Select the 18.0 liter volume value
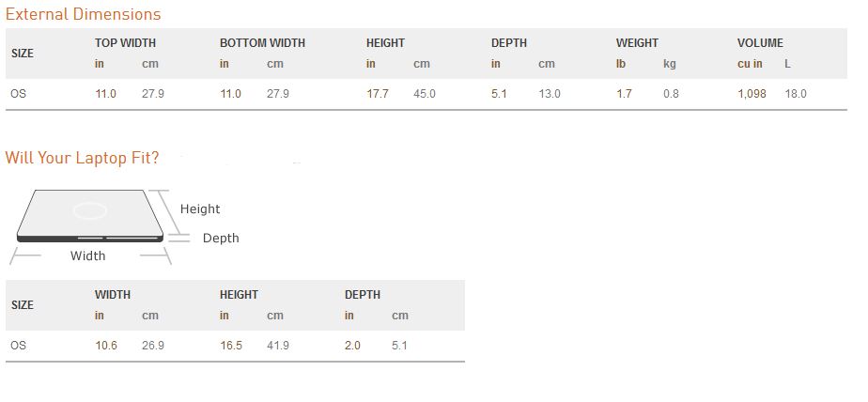Screen dimensions: 868x402 [796, 94]
